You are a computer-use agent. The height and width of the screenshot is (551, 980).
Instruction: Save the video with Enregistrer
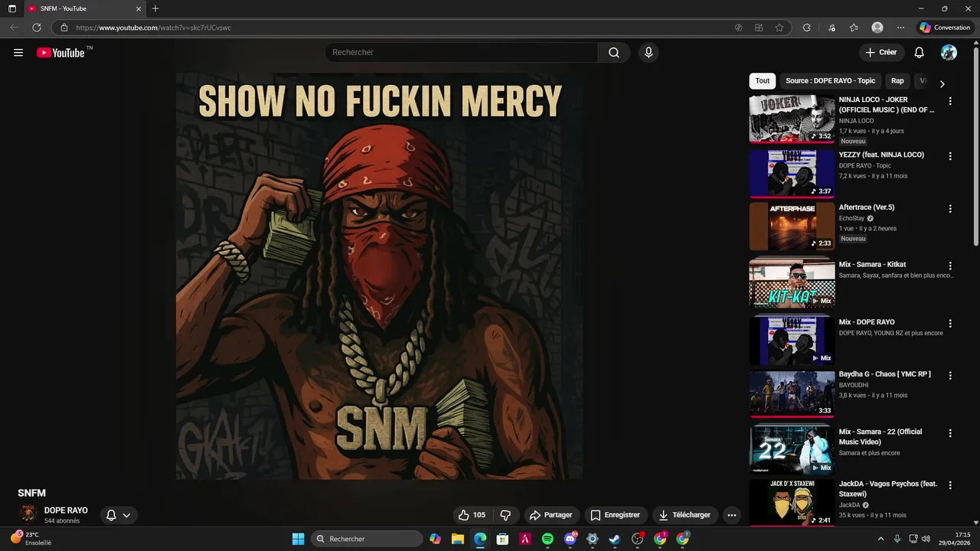coord(616,515)
